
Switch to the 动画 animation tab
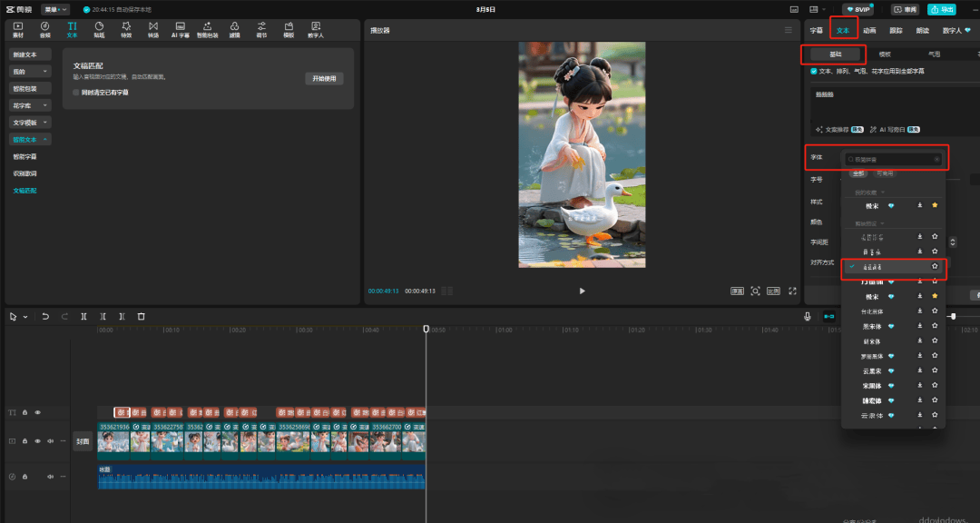(x=869, y=30)
